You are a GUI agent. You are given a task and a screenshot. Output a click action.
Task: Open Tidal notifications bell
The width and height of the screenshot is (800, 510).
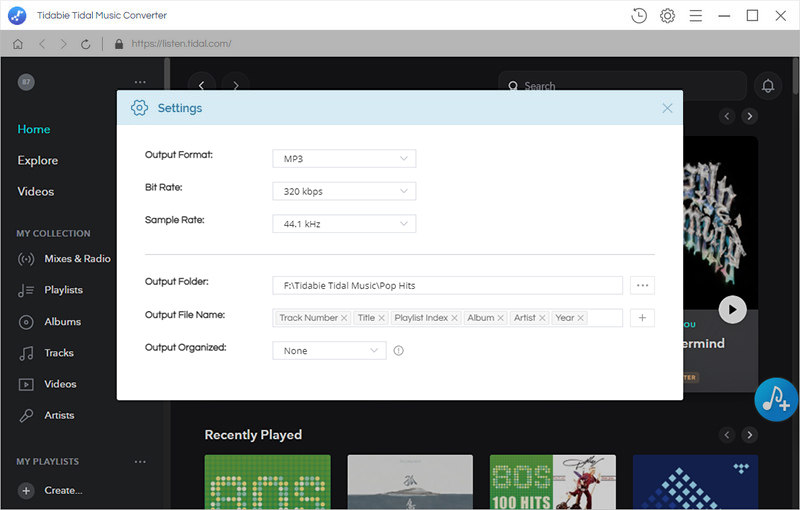(768, 85)
